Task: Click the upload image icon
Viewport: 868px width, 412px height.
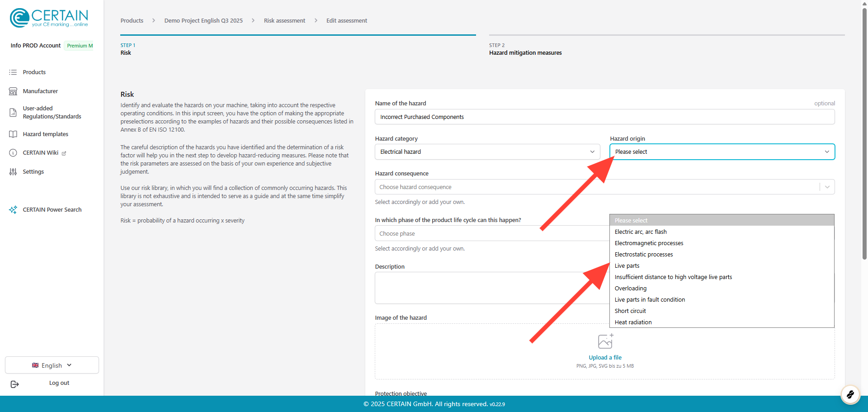Action: [605, 341]
